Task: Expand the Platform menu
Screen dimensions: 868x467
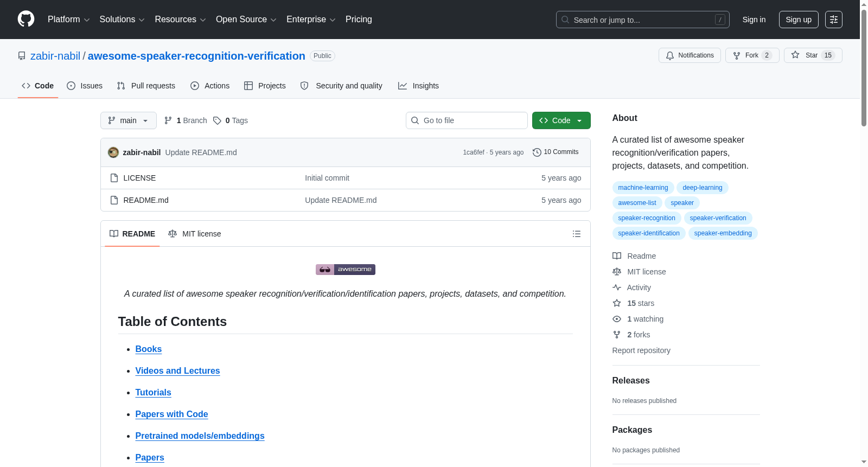Action: (69, 20)
